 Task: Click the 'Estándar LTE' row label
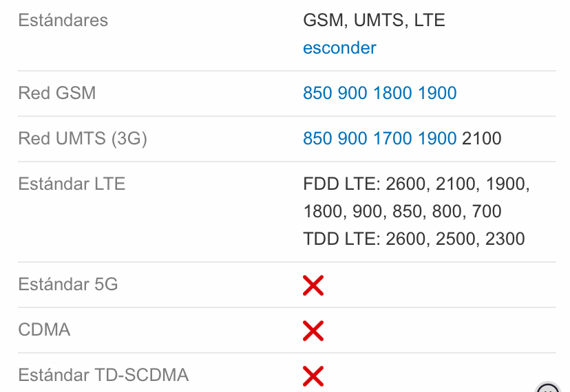(72, 184)
